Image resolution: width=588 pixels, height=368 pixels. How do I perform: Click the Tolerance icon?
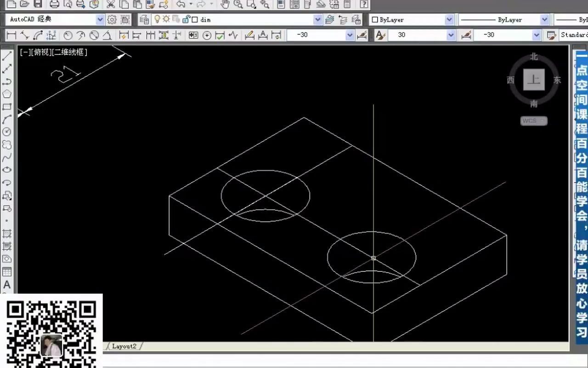(x=193, y=35)
